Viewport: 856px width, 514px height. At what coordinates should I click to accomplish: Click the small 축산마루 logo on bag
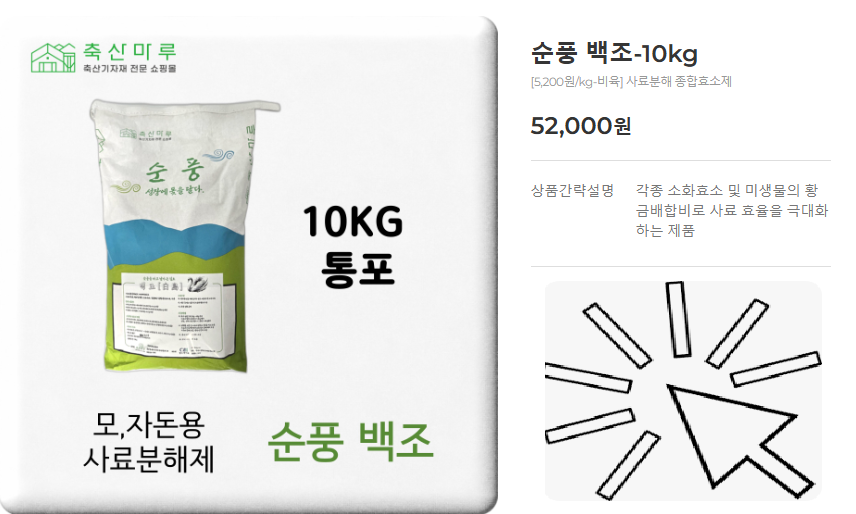(x=146, y=134)
